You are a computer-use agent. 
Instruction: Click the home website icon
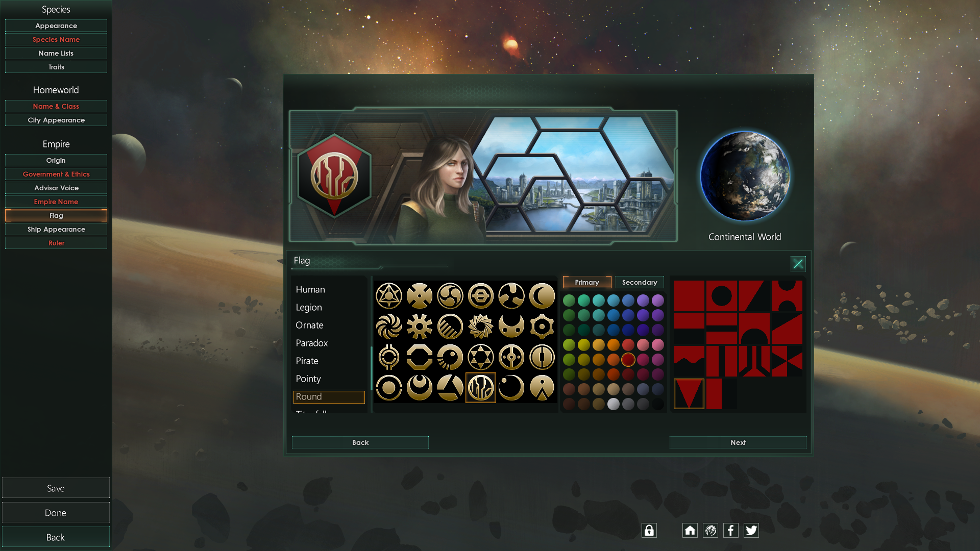click(690, 531)
